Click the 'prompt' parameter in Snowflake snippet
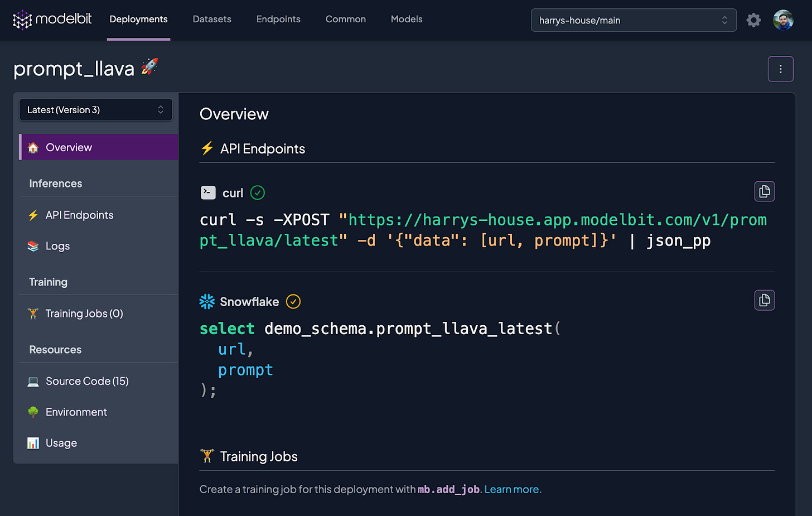812x516 pixels. pyautogui.click(x=245, y=370)
